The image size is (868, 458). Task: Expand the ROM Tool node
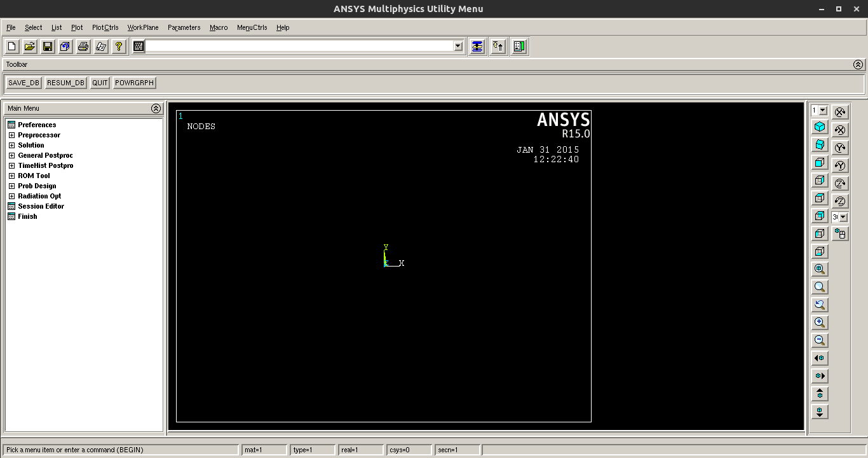(11, 176)
